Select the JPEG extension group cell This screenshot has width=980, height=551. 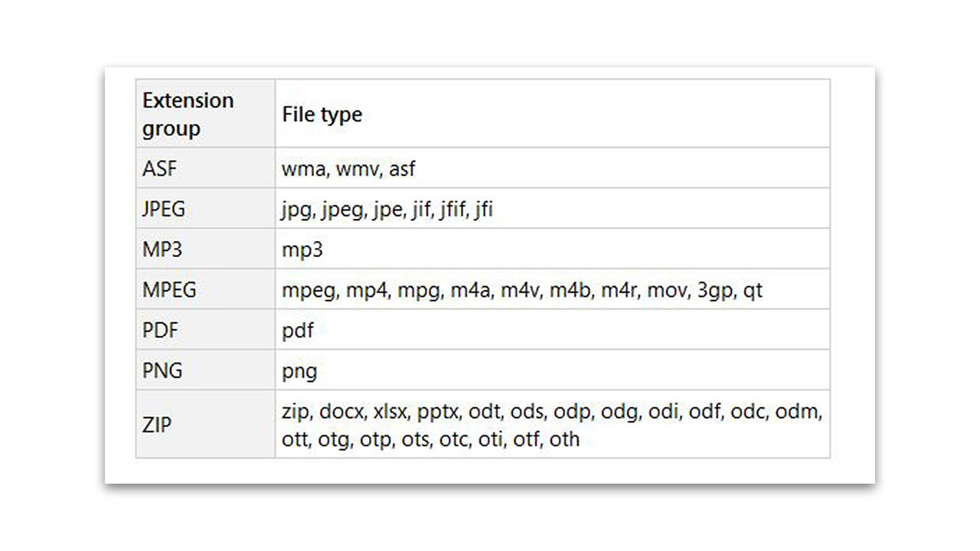coord(205,208)
